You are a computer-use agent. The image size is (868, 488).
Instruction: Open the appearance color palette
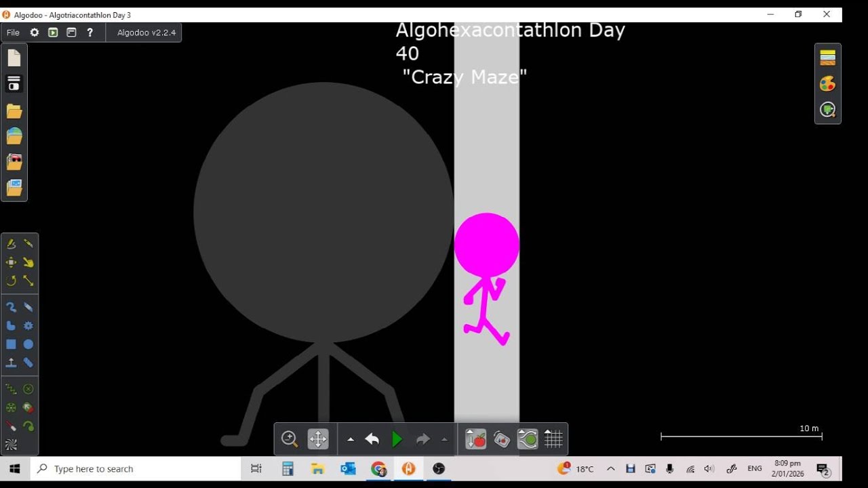(828, 83)
